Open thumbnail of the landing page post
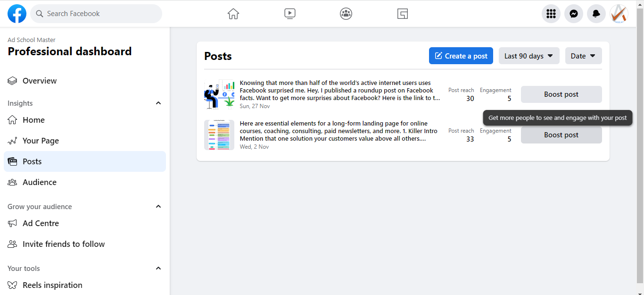Viewport: 644px width, 295px height. pos(219,135)
